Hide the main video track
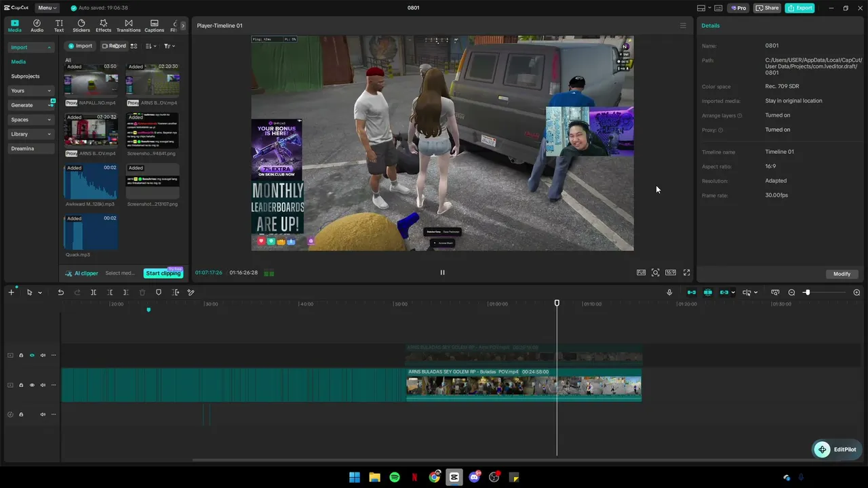868x488 pixels. (32, 385)
